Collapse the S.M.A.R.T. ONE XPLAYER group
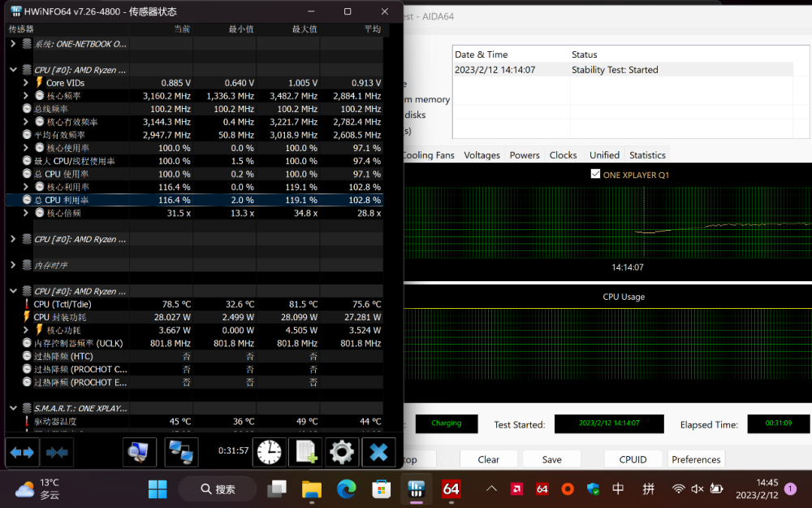 click(x=13, y=408)
